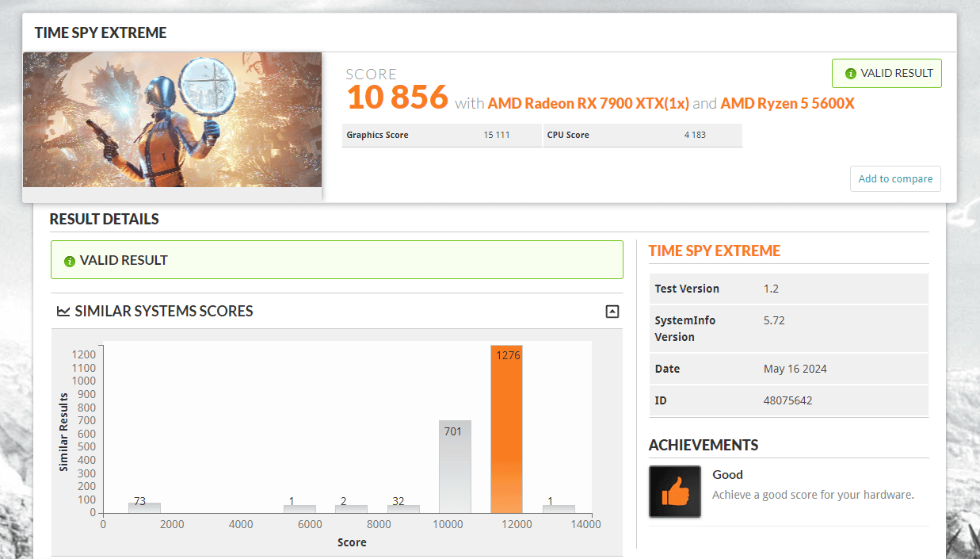Click the TIME SPY EXTREME page title
The height and width of the screenshot is (559, 980).
coord(101,33)
